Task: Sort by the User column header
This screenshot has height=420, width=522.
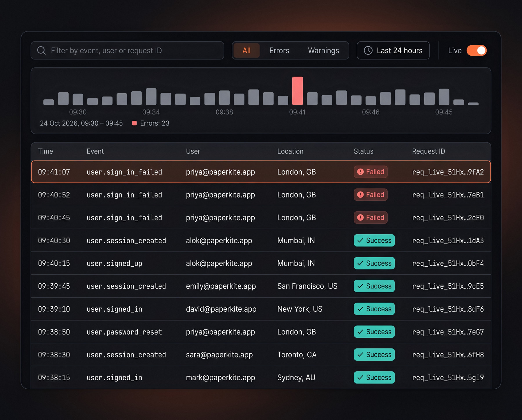Action: (x=193, y=151)
